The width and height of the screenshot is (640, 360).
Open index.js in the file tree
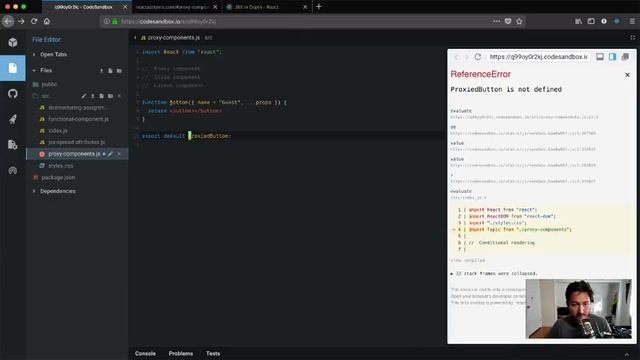click(58, 131)
